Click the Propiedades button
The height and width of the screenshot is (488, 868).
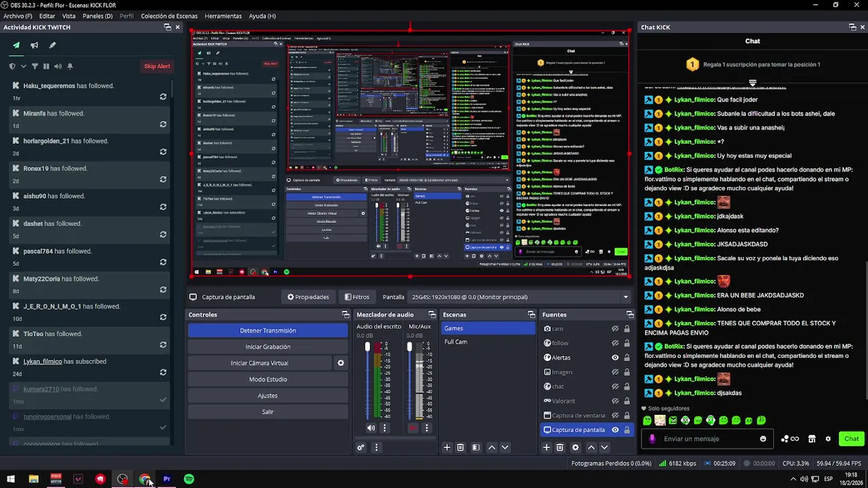pos(308,297)
